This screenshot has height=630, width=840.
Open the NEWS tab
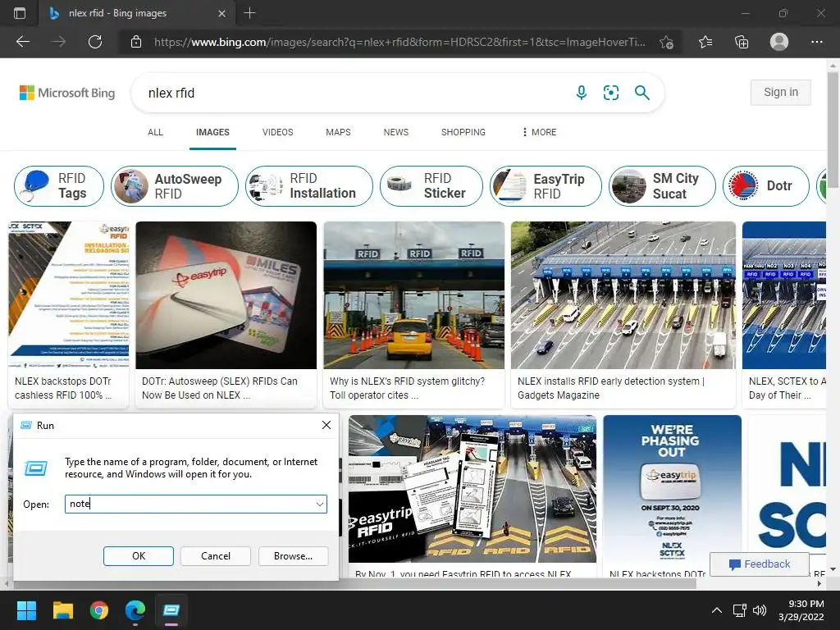(396, 132)
